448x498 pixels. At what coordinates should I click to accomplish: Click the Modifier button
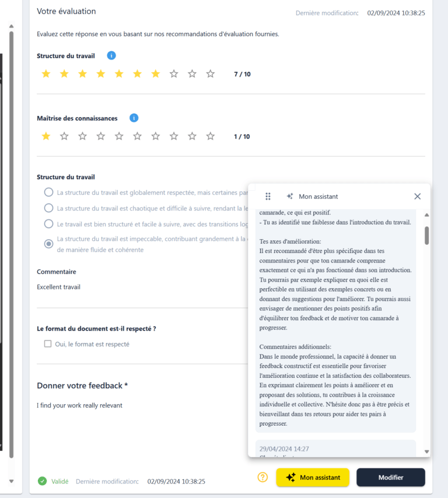pyautogui.click(x=390, y=478)
